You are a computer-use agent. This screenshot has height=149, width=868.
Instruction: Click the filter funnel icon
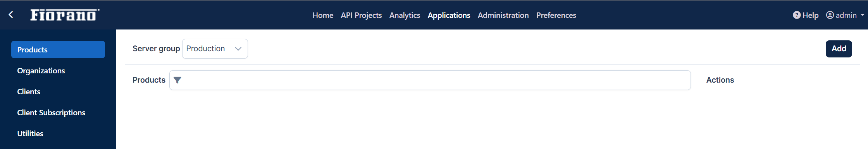point(177,80)
